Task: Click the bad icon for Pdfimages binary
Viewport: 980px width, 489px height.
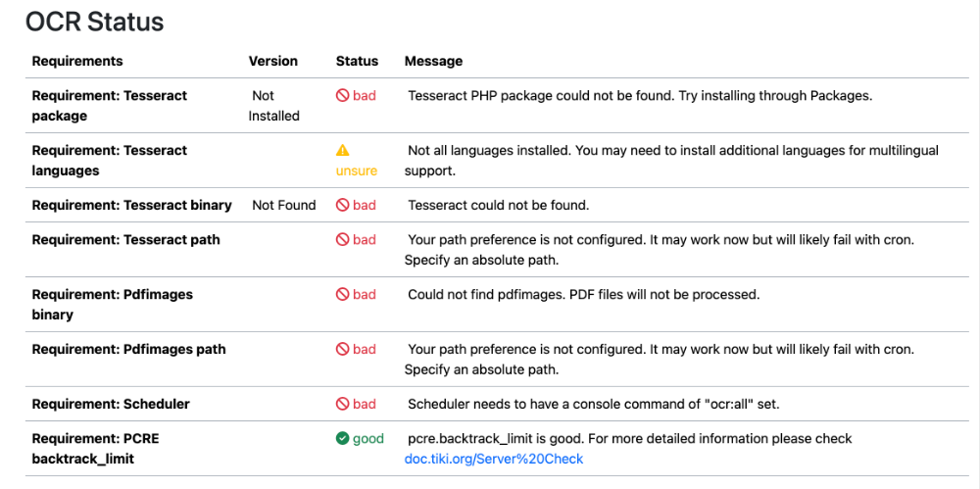Action: [342, 294]
